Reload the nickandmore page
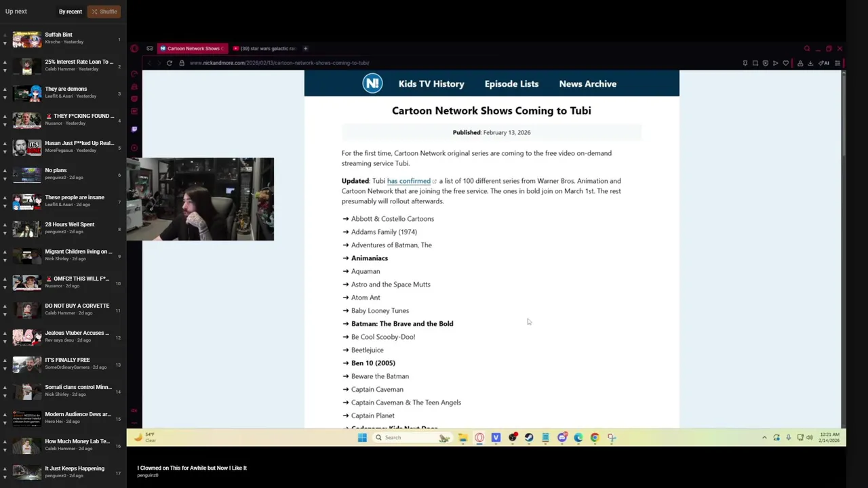 [x=170, y=63]
